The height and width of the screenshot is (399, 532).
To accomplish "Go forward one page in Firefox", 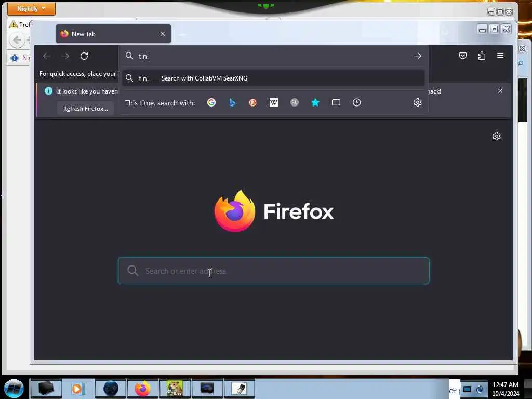I will click(x=65, y=56).
